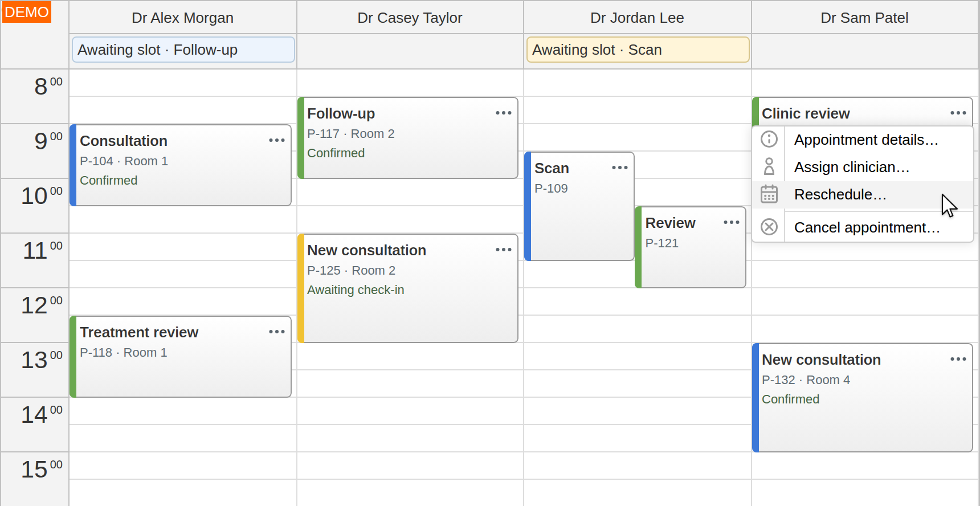The height and width of the screenshot is (506, 980).
Task: Click the Confirmed status on P-117 card
Action: 336,153
